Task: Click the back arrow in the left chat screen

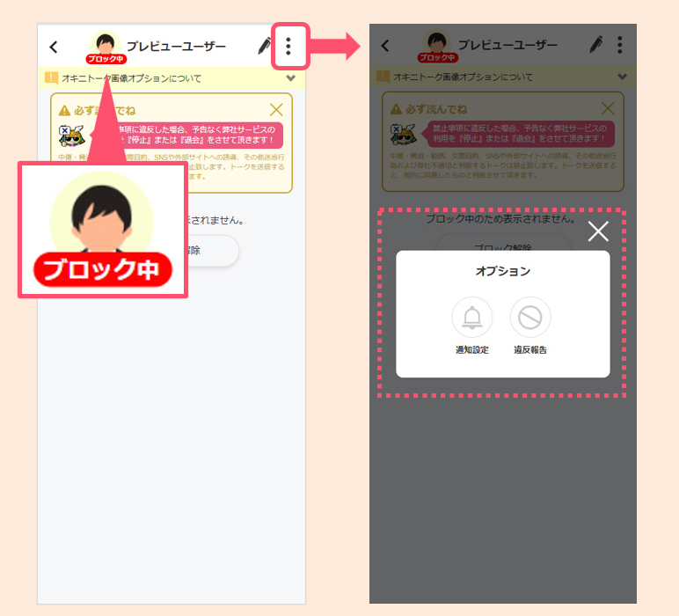Action: (55, 47)
